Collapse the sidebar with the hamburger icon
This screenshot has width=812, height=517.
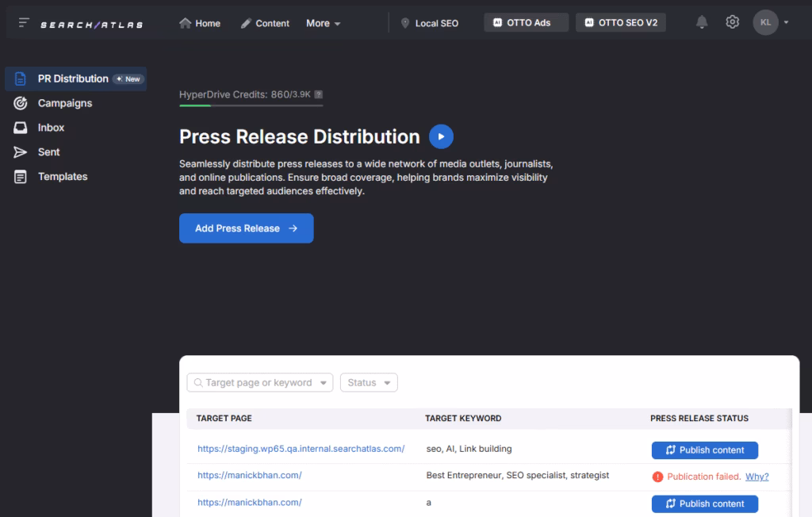click(23, 21)
